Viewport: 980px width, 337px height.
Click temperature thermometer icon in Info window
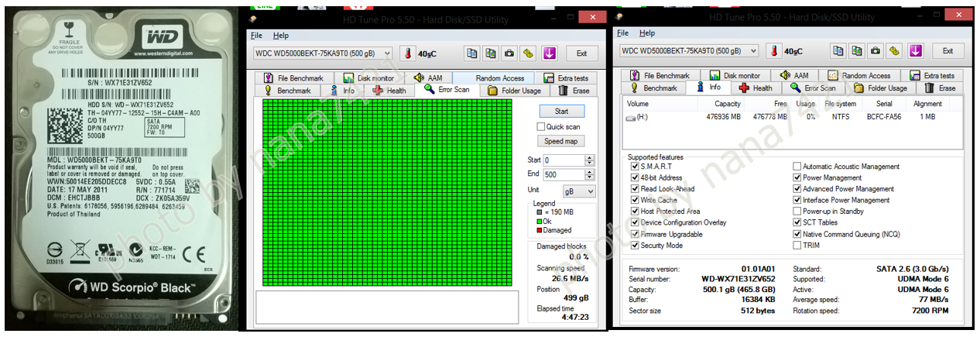pyautogui.click(x=773, y=50)
